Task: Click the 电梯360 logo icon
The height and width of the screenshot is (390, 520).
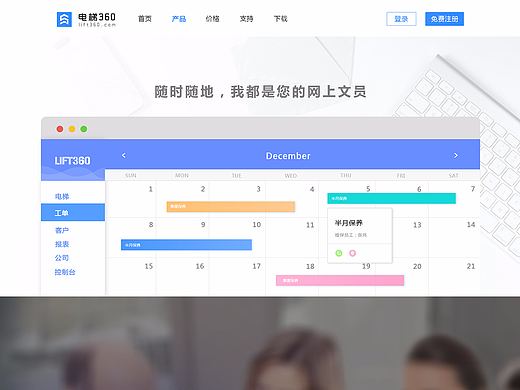Action: [64, 19]
